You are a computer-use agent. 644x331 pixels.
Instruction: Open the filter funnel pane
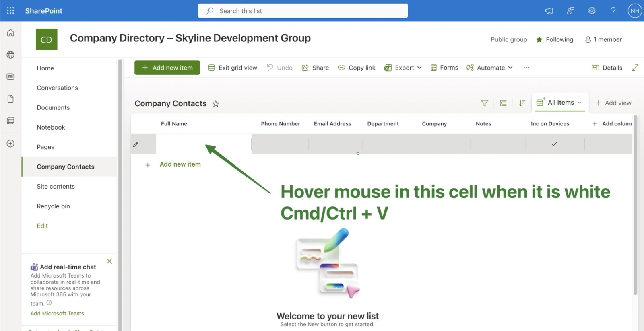485,103
